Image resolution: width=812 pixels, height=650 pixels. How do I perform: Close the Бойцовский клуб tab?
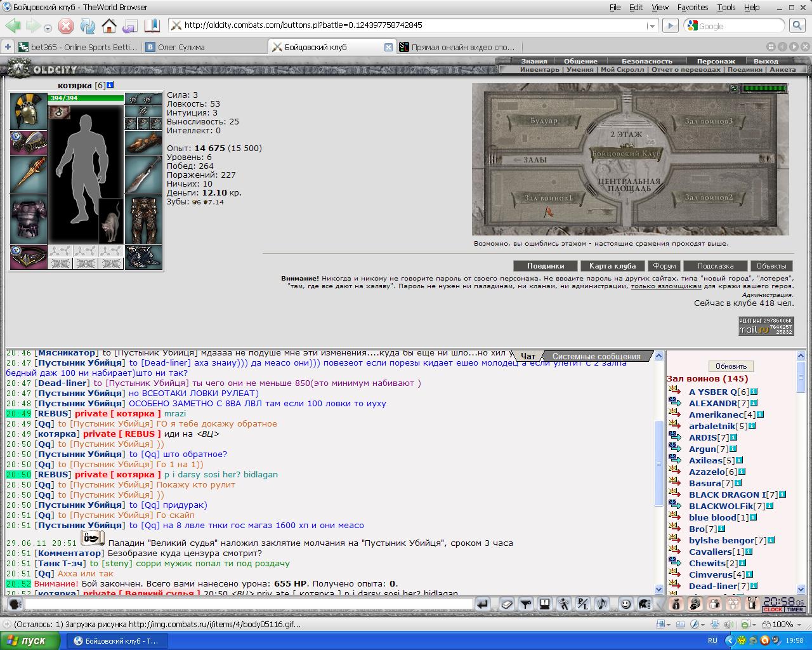tap(389, 47)
